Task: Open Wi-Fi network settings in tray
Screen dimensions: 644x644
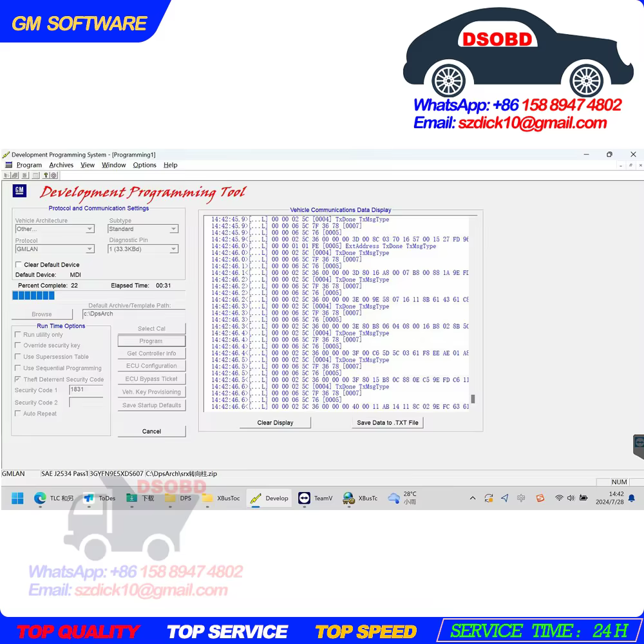Action: 559,498
